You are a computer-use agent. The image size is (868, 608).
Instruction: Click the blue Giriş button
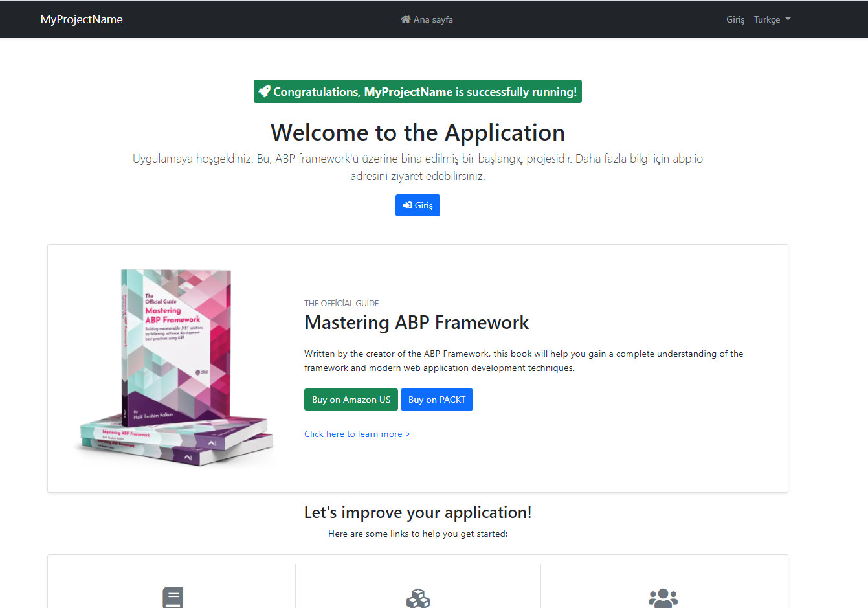click(417, 205)
